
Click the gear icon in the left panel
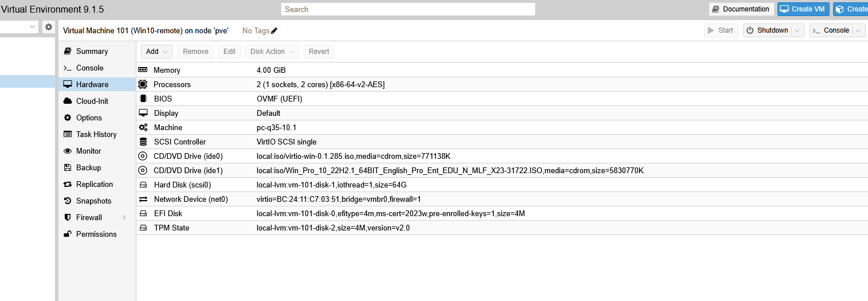49,27
